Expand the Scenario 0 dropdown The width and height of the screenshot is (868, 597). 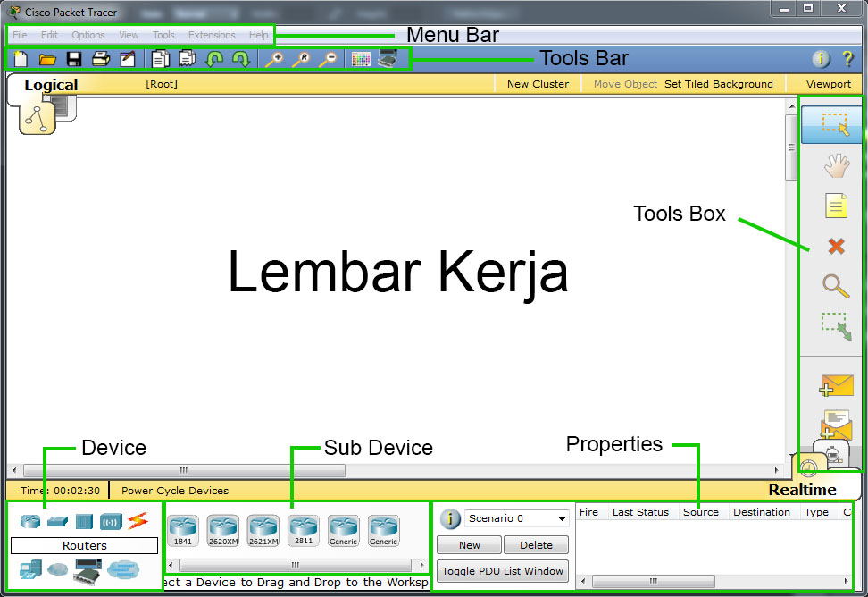(x=516, y=518)
